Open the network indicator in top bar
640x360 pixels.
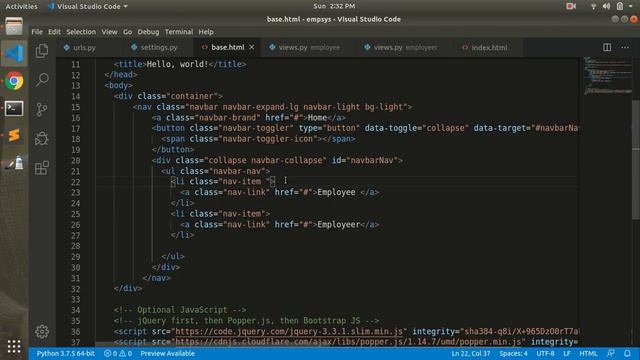coord(593,6)
